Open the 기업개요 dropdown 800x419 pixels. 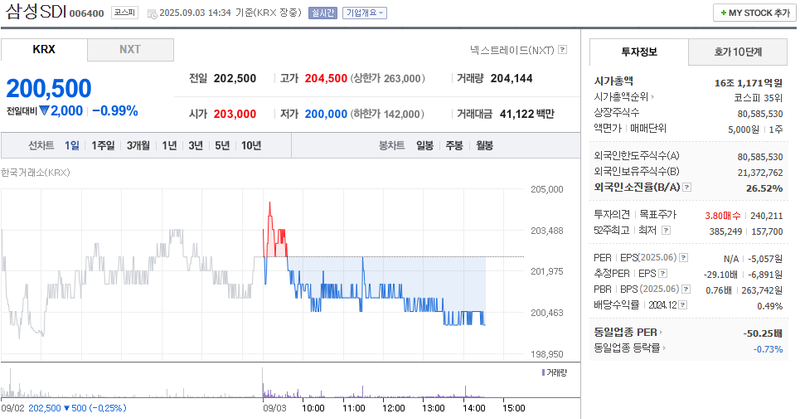pos(364,13)
